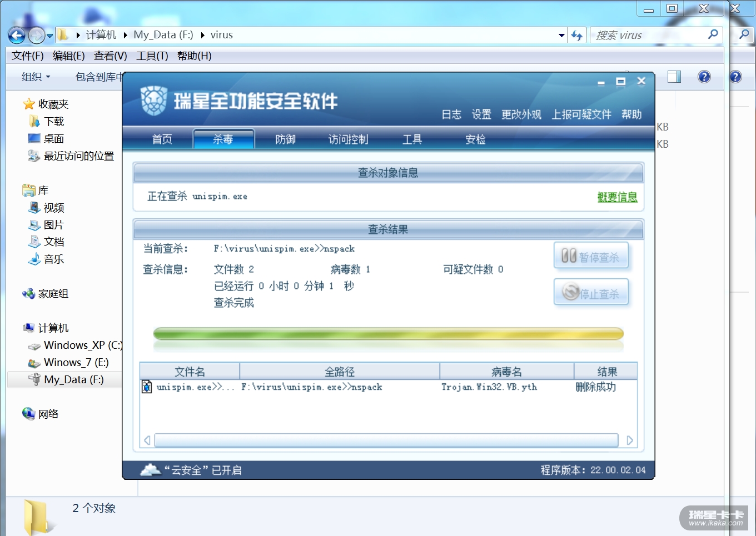
Task: Open the 访问控制 tab
Action: [x=349, y=139]
